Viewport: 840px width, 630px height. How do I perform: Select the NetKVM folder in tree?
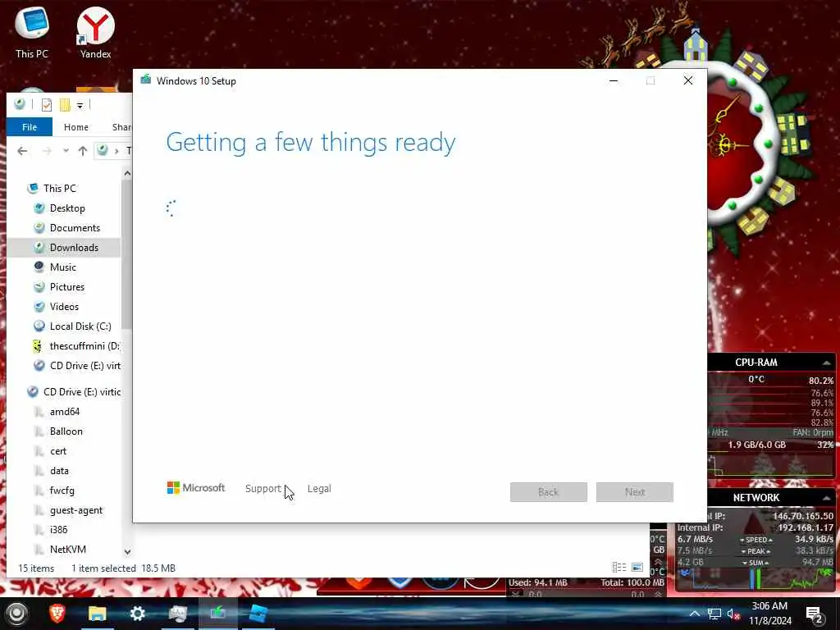coord(67,549)
